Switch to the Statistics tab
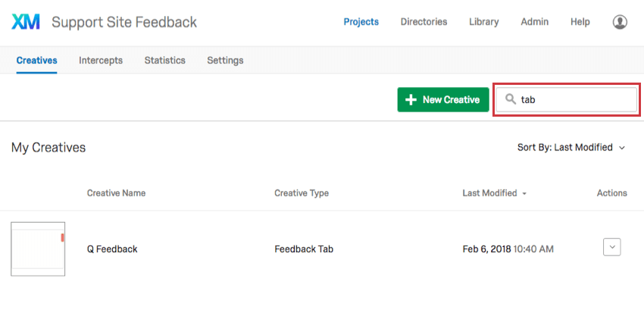 (164, 61)
